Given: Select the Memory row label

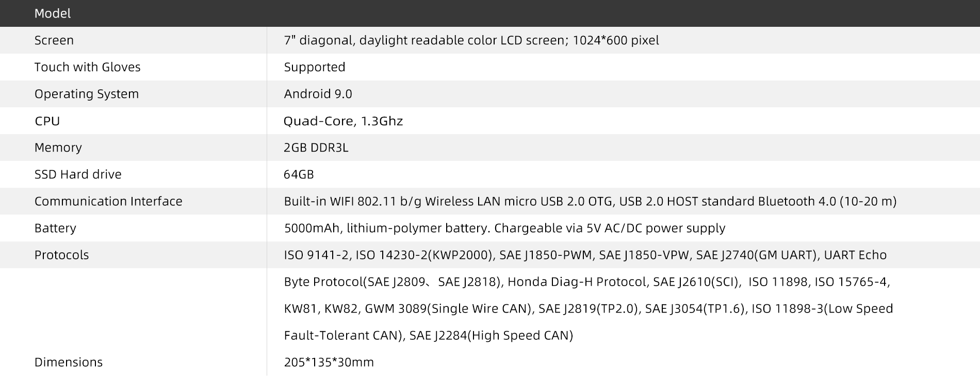Looking at the screenshot, I should (x=58, y=148).
